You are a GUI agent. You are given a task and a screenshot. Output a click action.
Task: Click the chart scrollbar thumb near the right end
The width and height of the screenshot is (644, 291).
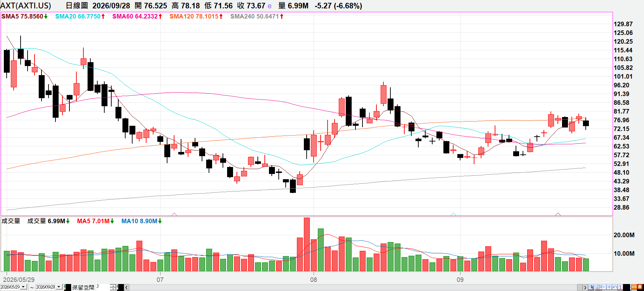pyautogui.click(x=580, y=288)
